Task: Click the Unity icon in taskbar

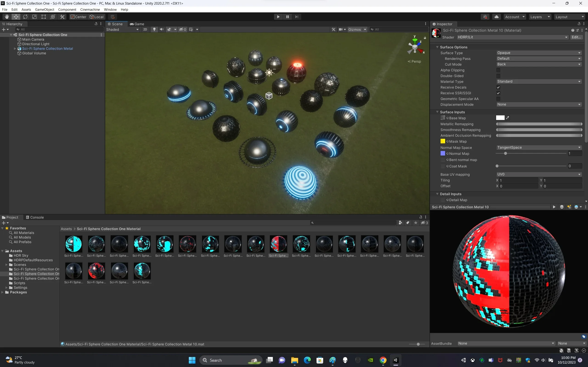Action: (396, 360)
